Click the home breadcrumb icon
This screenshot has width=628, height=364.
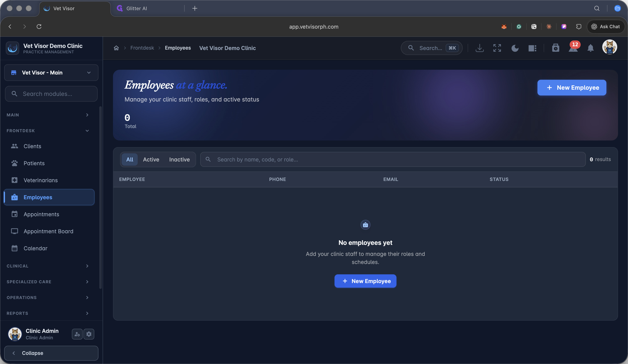pos(116,48)
